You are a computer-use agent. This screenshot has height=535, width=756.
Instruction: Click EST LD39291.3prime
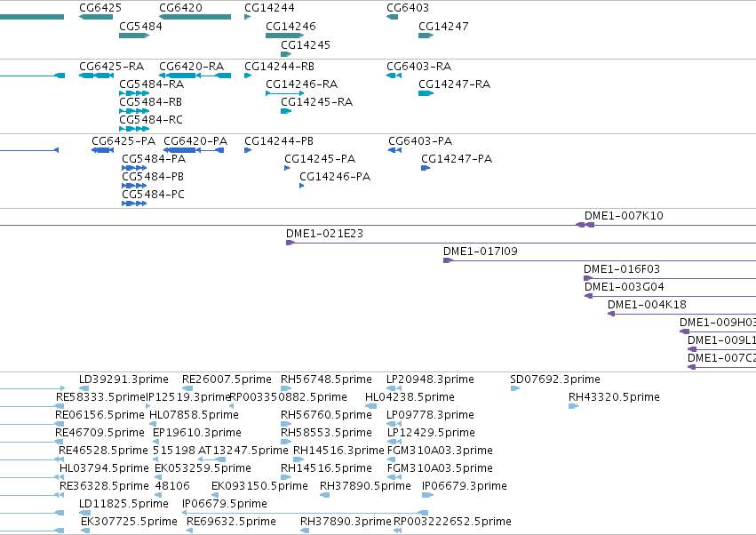click(123, 379)
